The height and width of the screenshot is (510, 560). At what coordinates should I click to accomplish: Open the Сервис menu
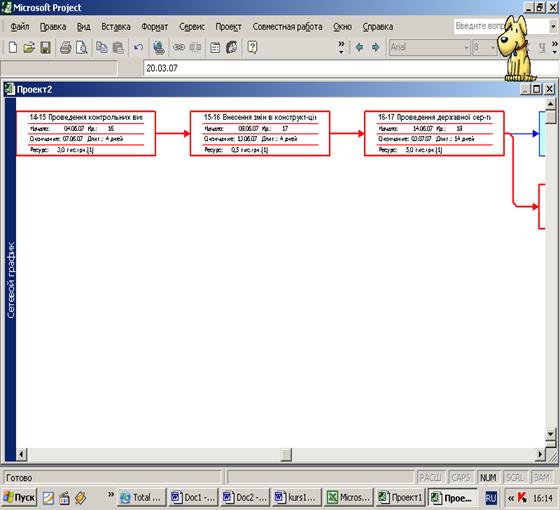click(192, 27)
